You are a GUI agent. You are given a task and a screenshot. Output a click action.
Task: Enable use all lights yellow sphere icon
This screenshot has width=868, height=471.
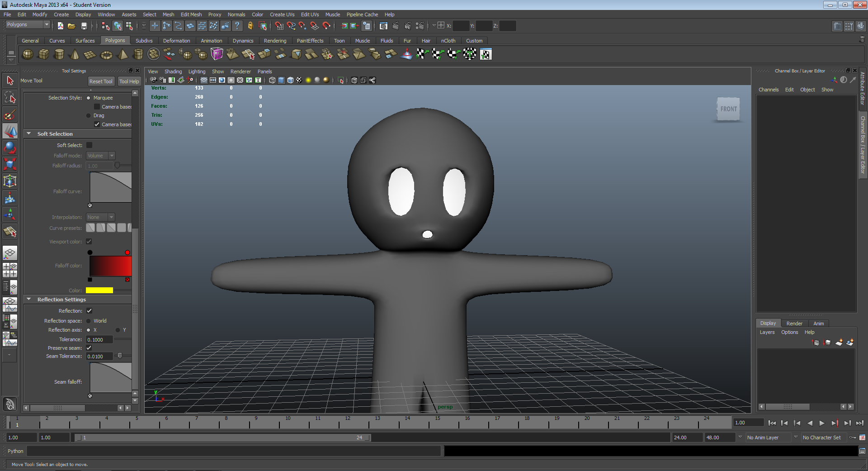[x=308, y=80]
